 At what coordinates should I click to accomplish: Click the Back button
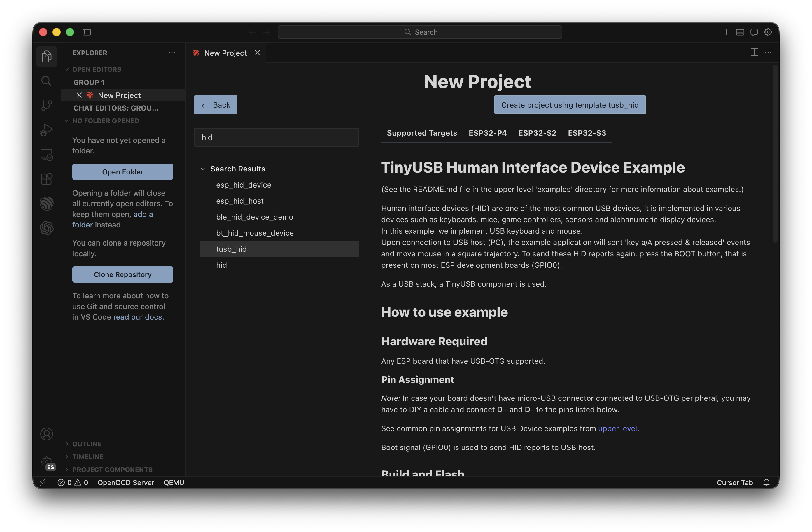(216, 105)
